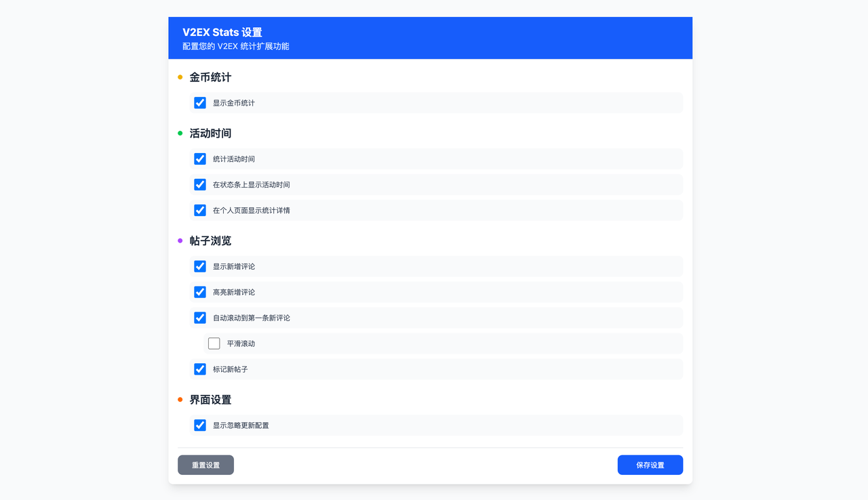This screenshot has width=868, height=500.
Task: Click the 配置您的 V2EX 统计扩展功能 subtitle
Action: 236,46
